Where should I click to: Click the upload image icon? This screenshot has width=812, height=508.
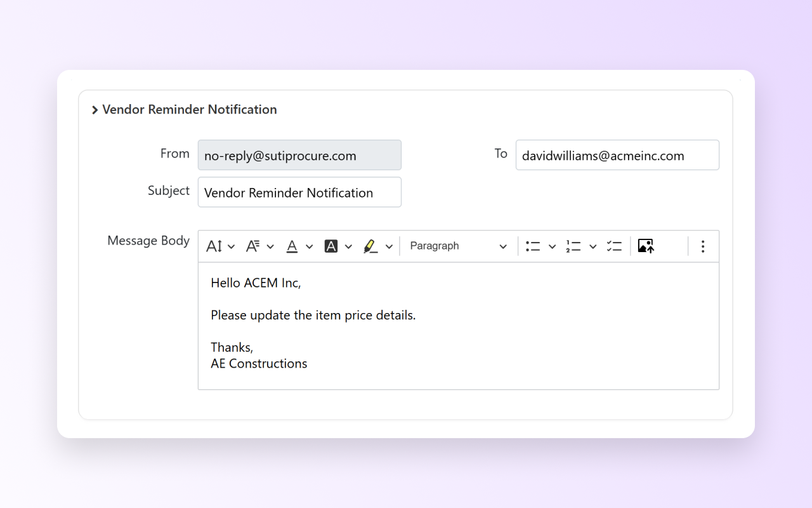tap(646, 246)
